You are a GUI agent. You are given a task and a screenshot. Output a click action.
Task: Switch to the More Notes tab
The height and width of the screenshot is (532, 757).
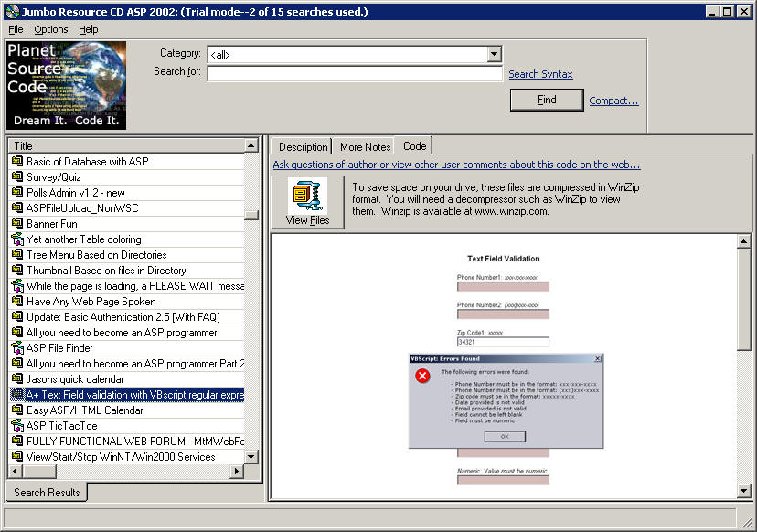[365, 146]
